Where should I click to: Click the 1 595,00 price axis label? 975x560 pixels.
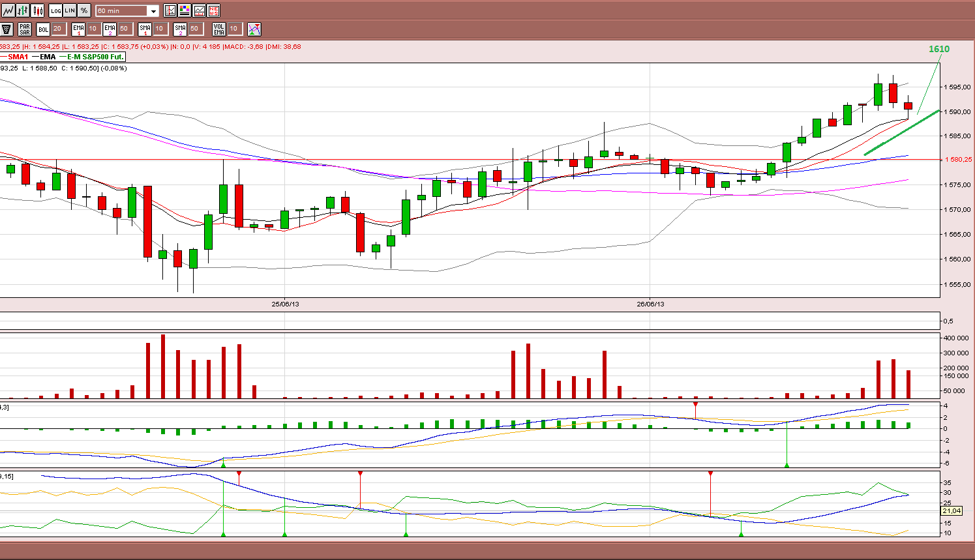(x=958, y=87)
